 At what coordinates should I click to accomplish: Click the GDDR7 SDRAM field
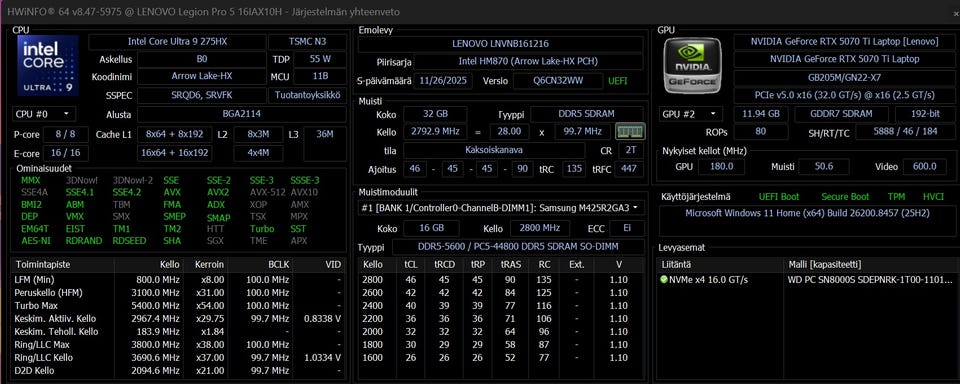click(842, 114)
